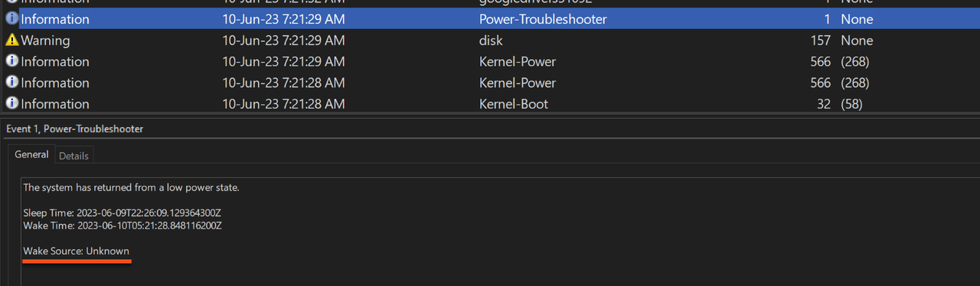Click the yellow warning icon on the disk row
The image size is (980, 286).
coord(11,40)
